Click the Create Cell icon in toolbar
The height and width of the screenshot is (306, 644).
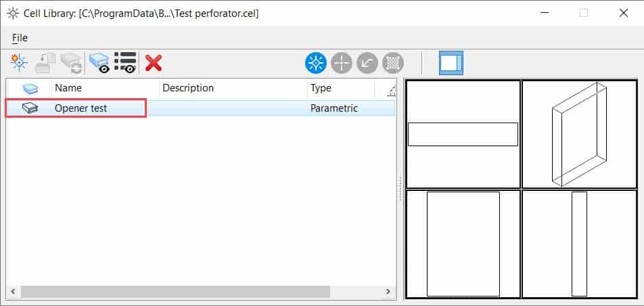point(18,63)
